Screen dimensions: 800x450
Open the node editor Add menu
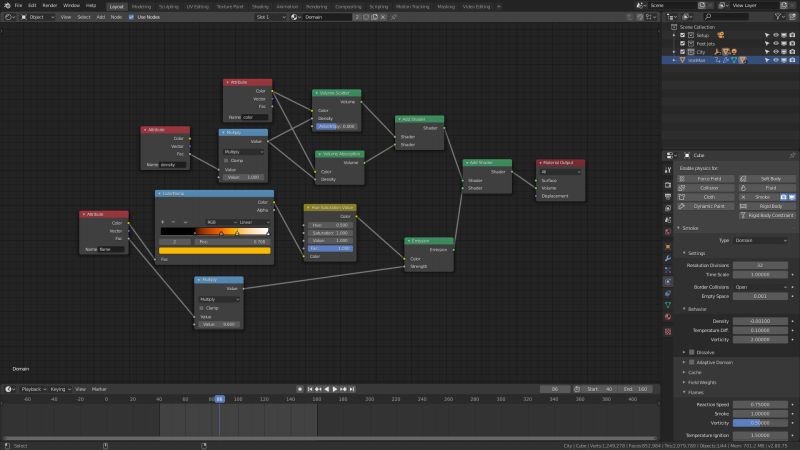101,17
